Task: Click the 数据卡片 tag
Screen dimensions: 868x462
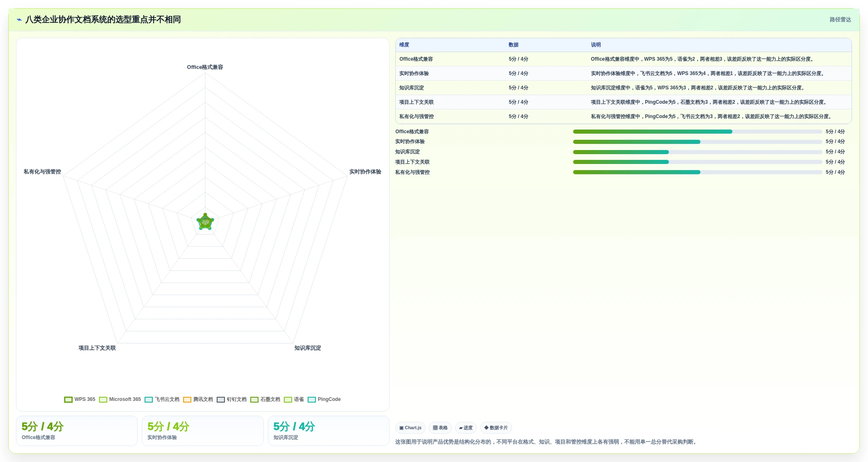Action: point(496,428)
